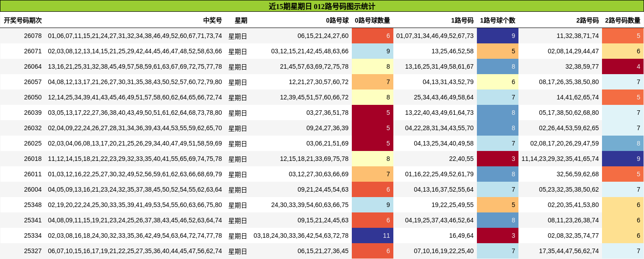
Task: Click the 1路 numbers '13,25,46,52,58'
Action: (x=453, y=51)
